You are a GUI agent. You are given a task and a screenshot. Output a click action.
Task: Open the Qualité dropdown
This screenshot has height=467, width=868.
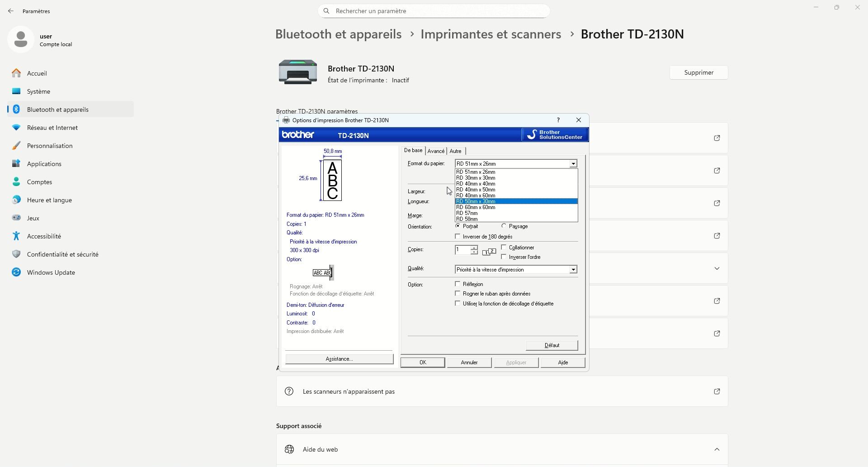click(x=516, y=270)
